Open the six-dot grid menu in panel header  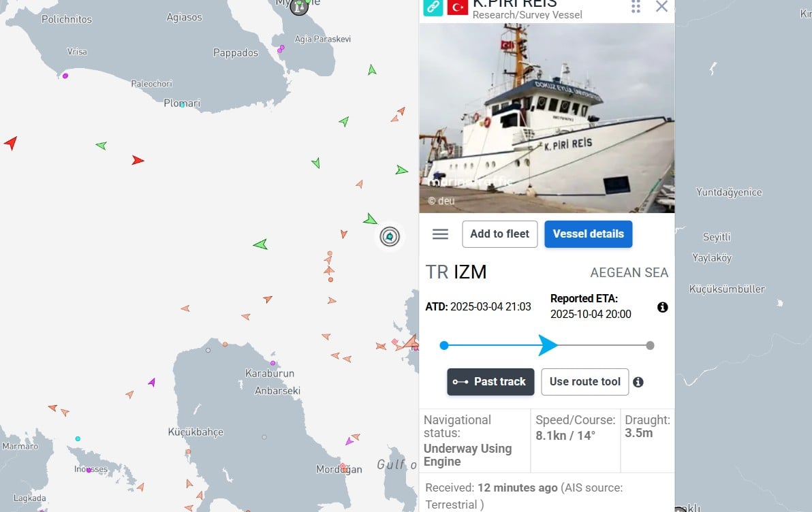(636, 7)
